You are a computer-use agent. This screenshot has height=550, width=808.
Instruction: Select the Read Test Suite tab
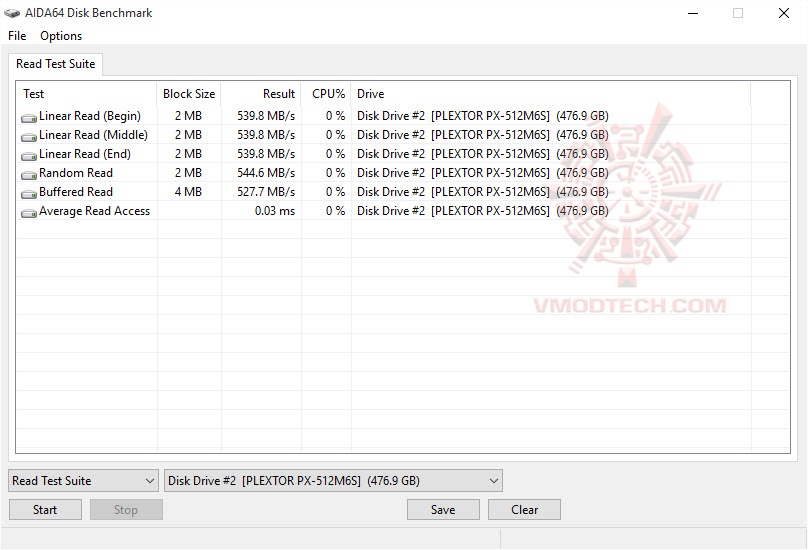tap(56, 64)
